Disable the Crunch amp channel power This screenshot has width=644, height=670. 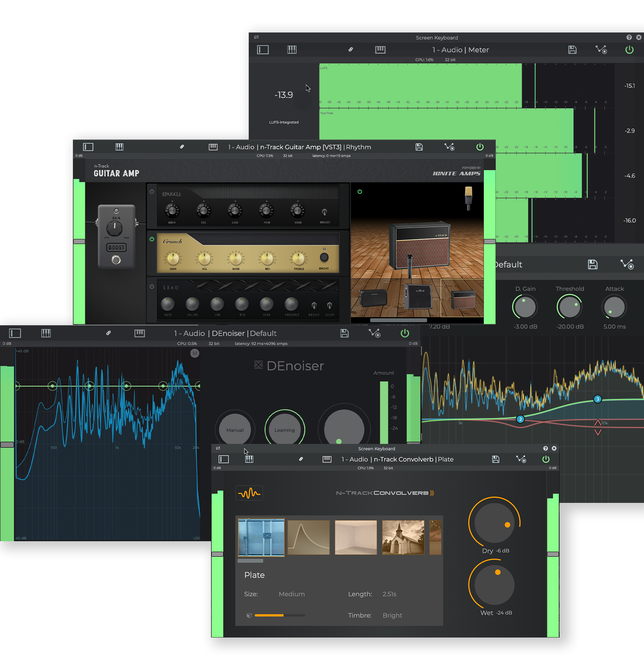pos(152,239)
